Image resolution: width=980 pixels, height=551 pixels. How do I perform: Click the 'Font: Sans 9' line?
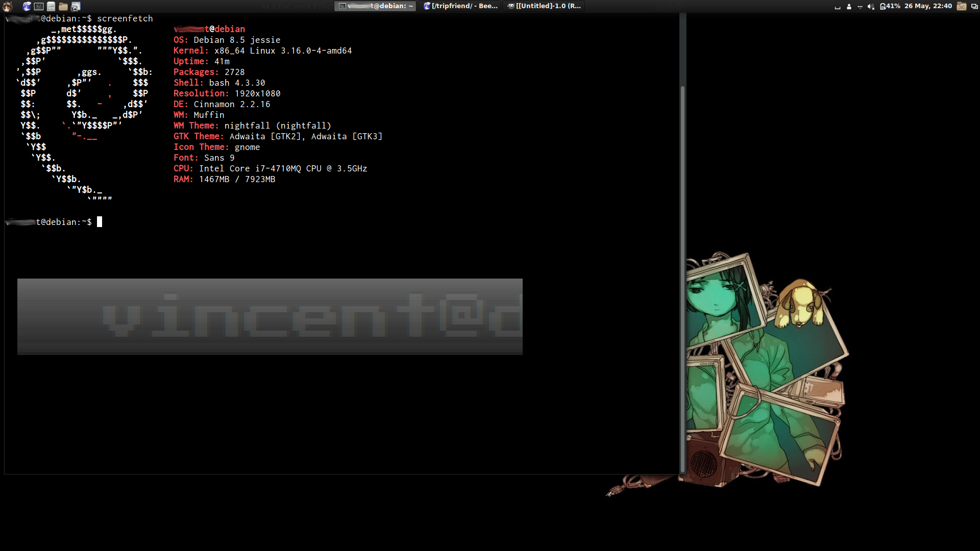(204, 158)
